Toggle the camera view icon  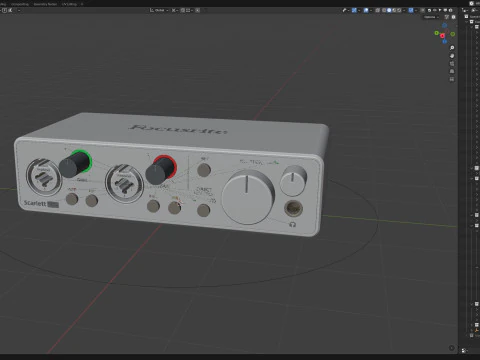tap(452, 64)
